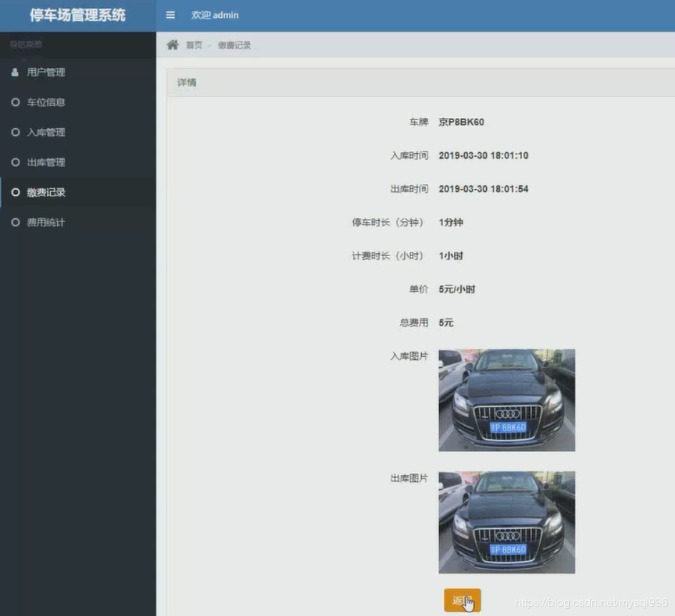Screen dimensions: 675x616
Task: Click the 入库时间 field label
Action: (x=409, y=155)
